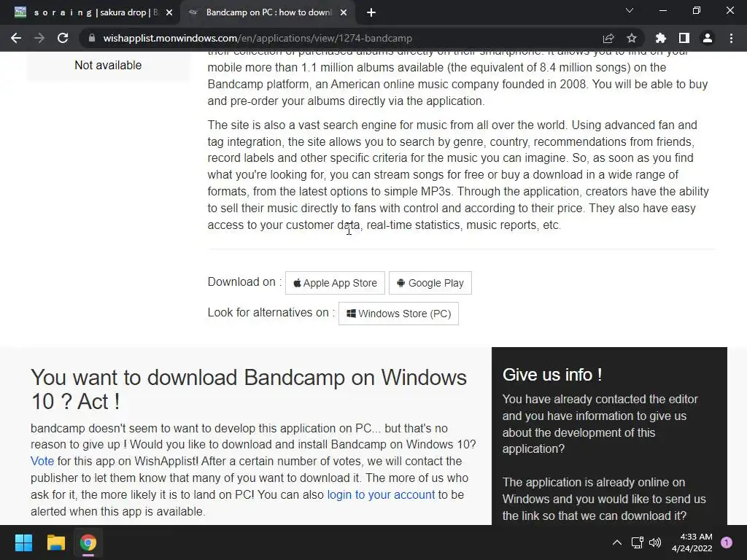Reload the current page

coord(63,38)
